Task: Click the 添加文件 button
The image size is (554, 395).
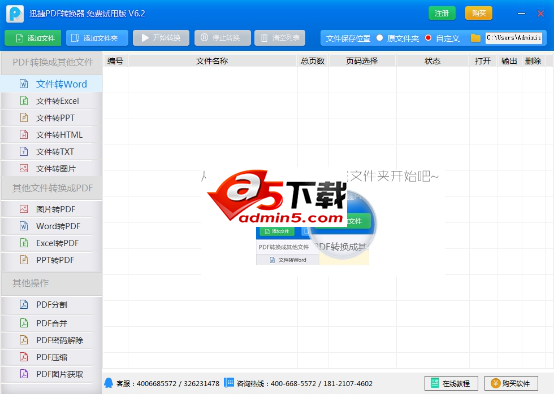Action: pyautogui.click(x=33, y=38)
